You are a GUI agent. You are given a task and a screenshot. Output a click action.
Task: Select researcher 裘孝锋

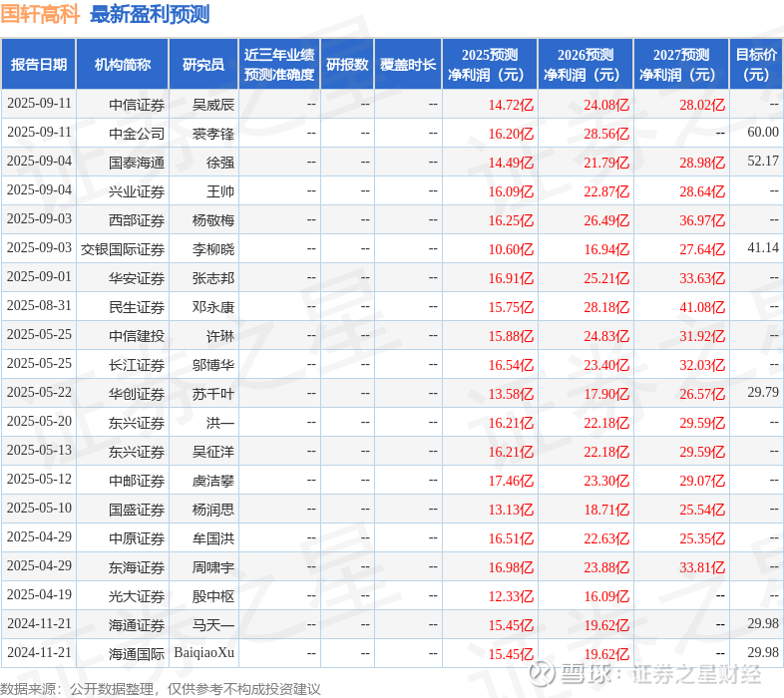213,134
